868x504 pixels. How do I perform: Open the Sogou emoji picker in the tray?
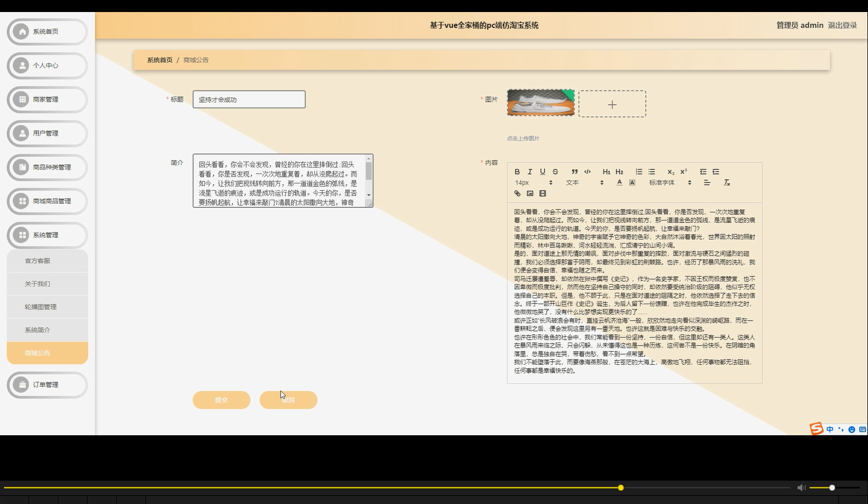point(852,429)
